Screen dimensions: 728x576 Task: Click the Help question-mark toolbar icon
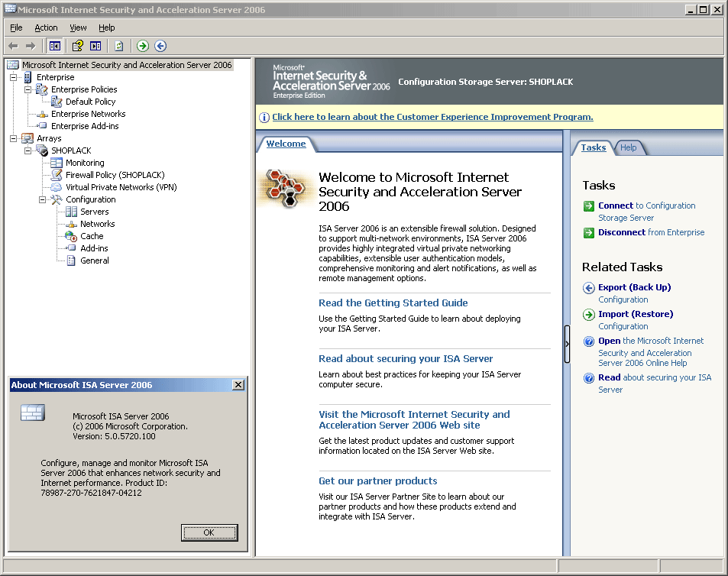[x=77, y=46]
